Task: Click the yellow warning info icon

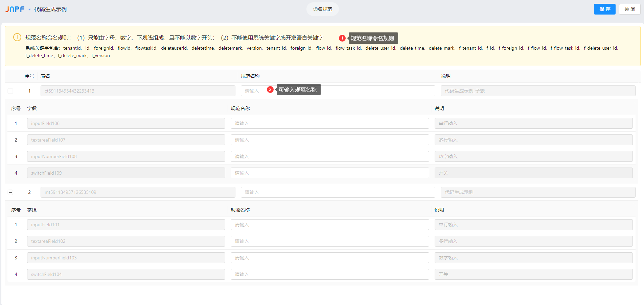Action: [17, 37]
